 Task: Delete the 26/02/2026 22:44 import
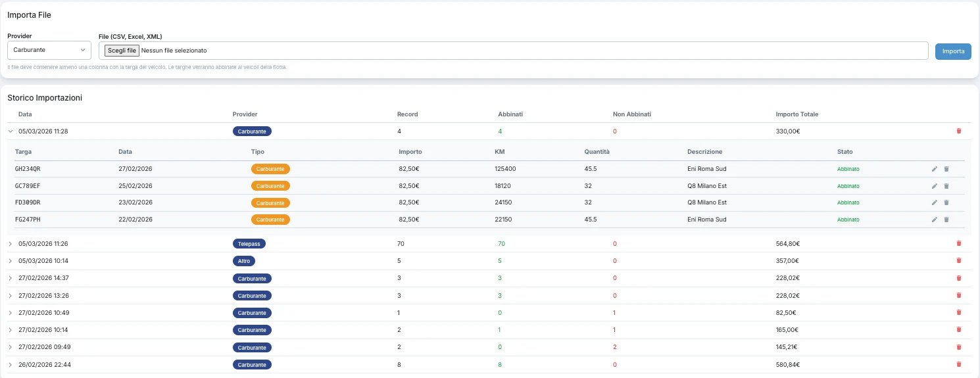tap(958, 364)
